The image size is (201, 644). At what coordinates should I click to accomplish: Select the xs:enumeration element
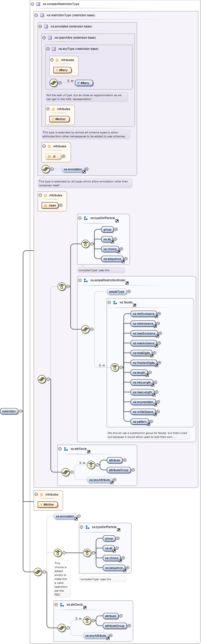point(143,402)
